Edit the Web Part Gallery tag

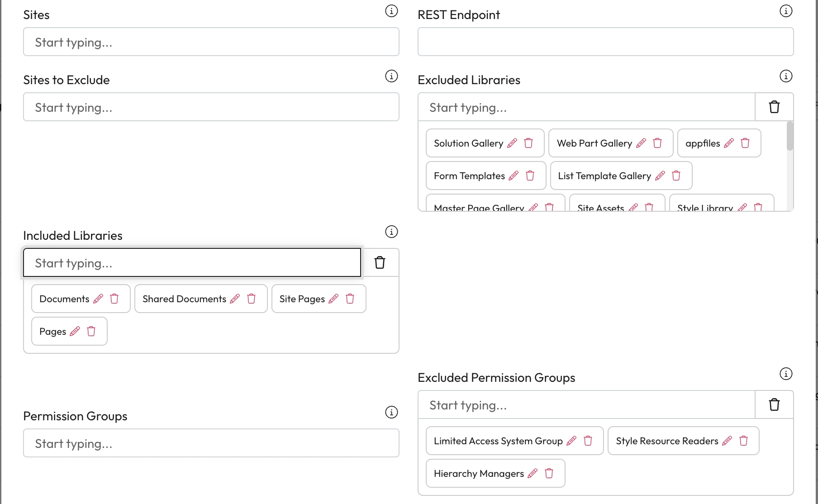point(641,143)
